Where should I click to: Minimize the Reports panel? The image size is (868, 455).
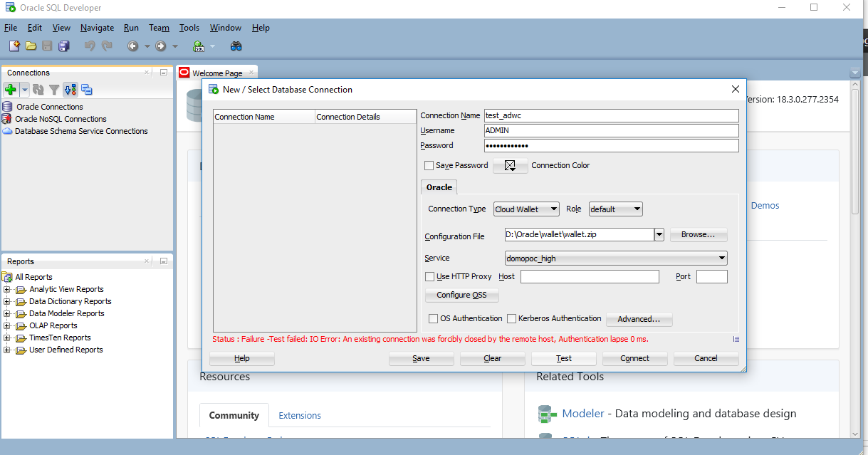(164, 261)
